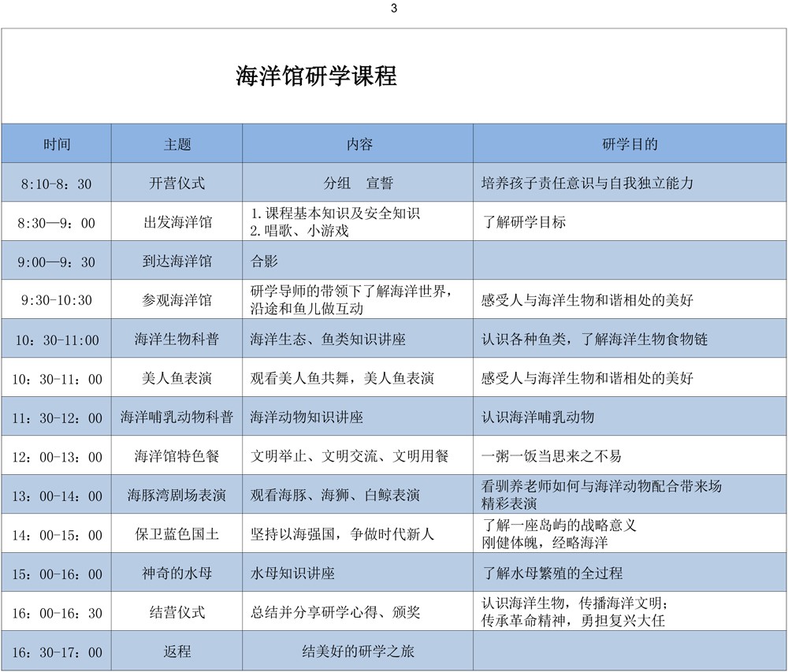Click the 海豚湾剧场表演 cell

pyautogui.click(x=177, y=496)
